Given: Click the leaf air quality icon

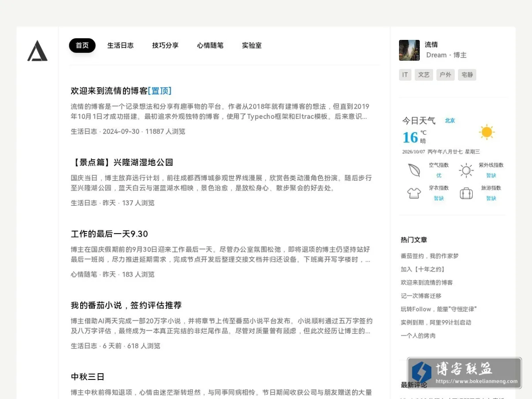Looking at the screenshot, I should pos(414,170).
